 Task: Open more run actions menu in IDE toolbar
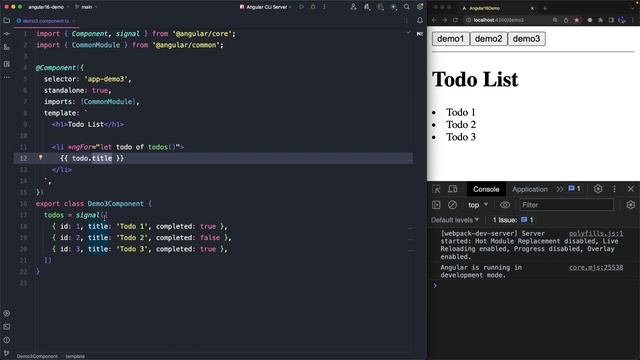point(324,7)
